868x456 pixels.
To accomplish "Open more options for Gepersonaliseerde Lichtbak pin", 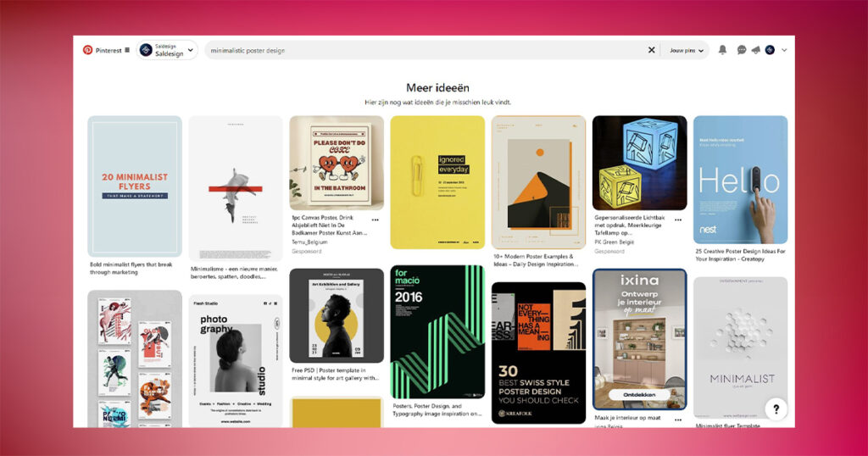I will pos(678,220).
